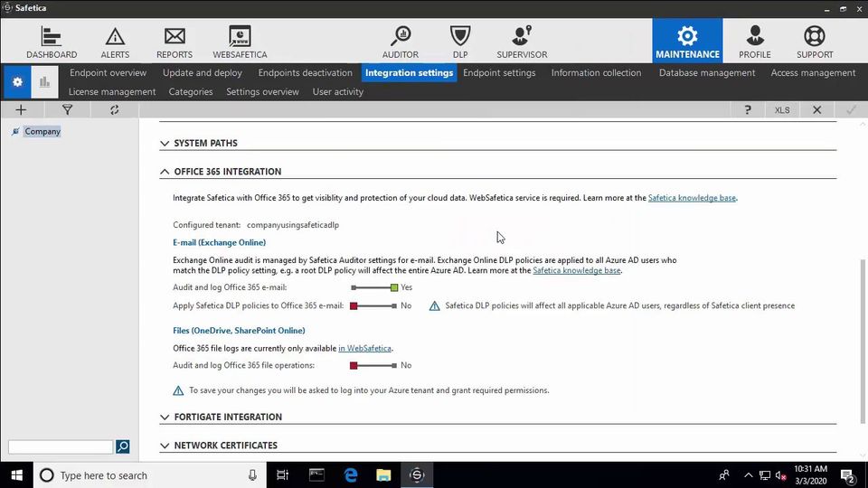Click the tree search input field
Image resolution: width=868 pixels, height=488 pixels.
pyautogui.click(x=61, y=446)
